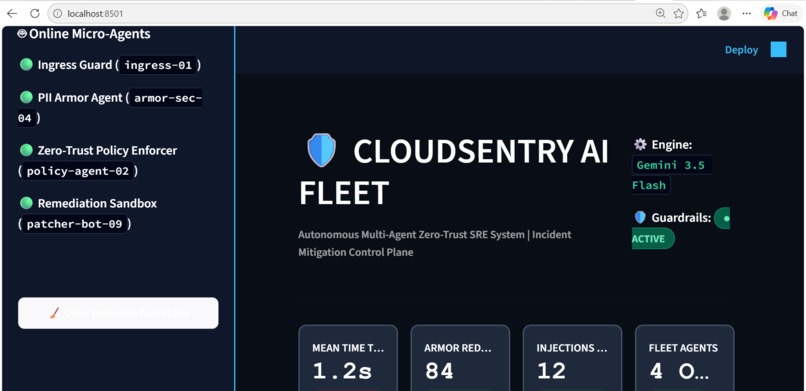Open the MEAN TIME metric card showing 1.2s
Screen dimensions: 806x391
(x=348, y=358)
